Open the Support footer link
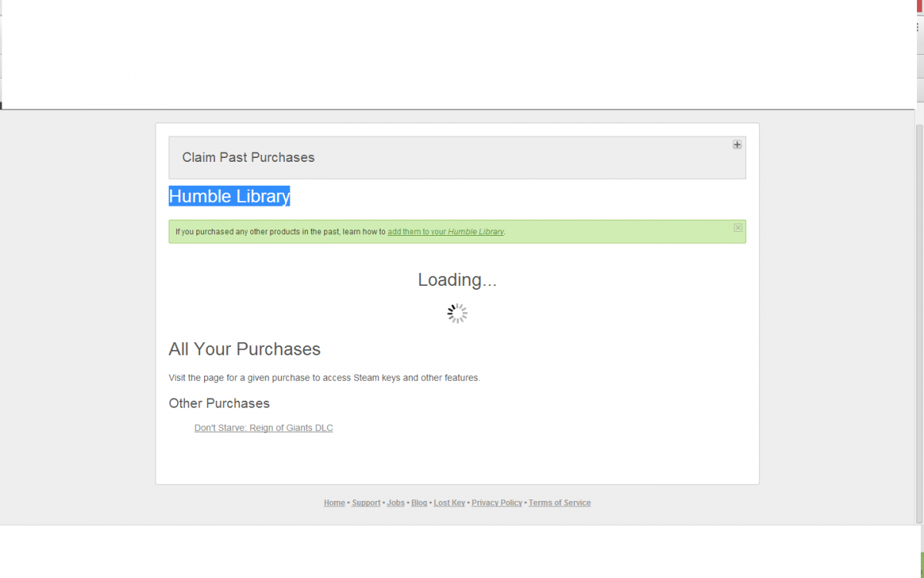Screen dimensions: 924x578 [x=366, y=503]
